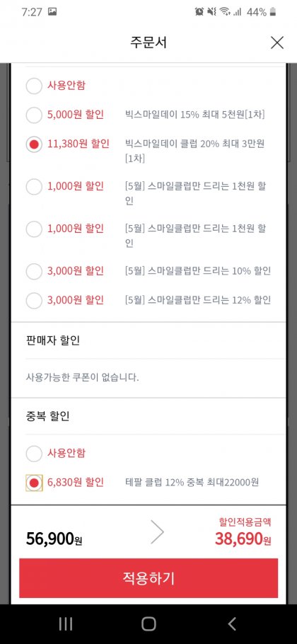
Task: Tap the muted sound status icon
Action: pos(211,12)
